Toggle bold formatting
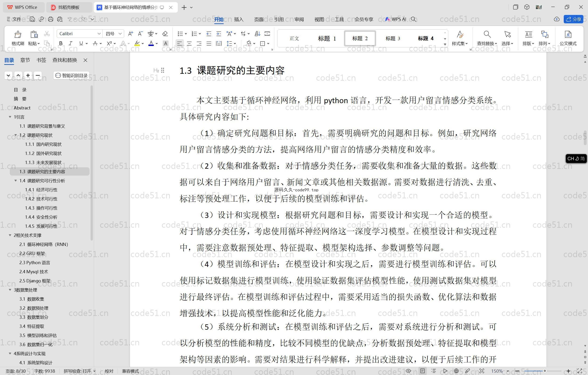This screenshot has width=588, height=375. 61,43
